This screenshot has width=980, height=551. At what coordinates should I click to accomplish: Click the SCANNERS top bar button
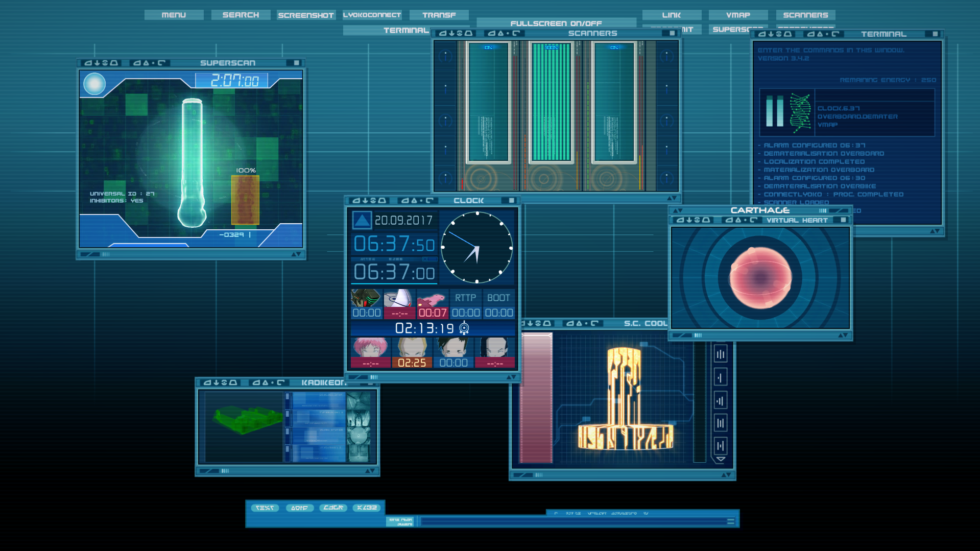coord(805,15)
